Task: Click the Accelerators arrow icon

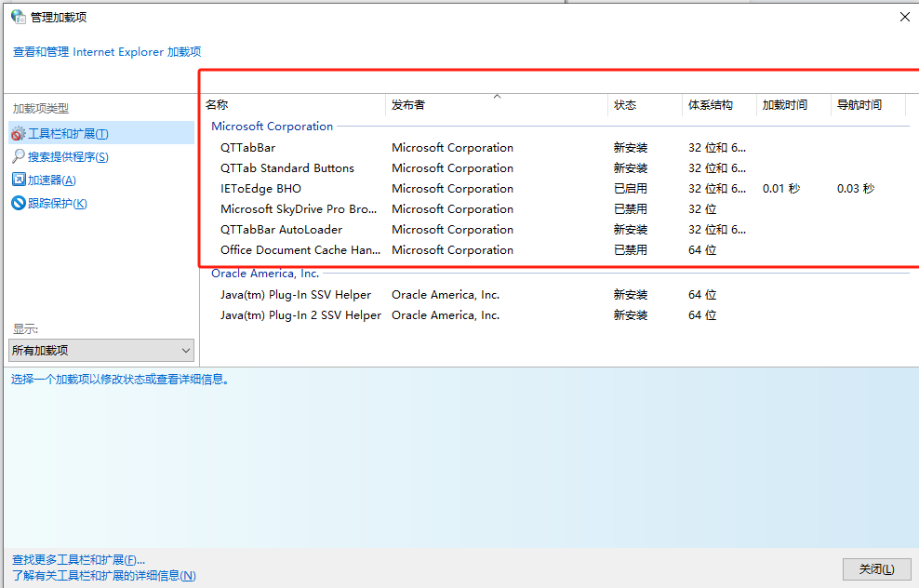Action: click(x=19, y=180)
